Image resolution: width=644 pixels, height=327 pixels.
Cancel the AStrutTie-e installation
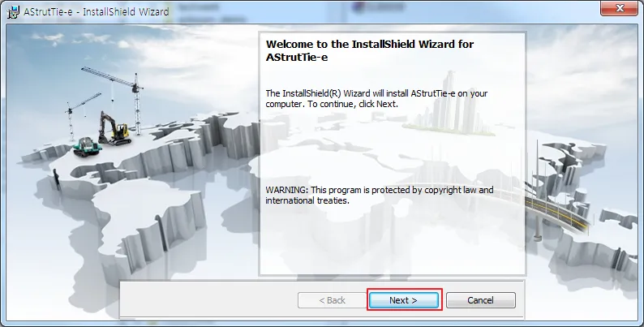480,300
